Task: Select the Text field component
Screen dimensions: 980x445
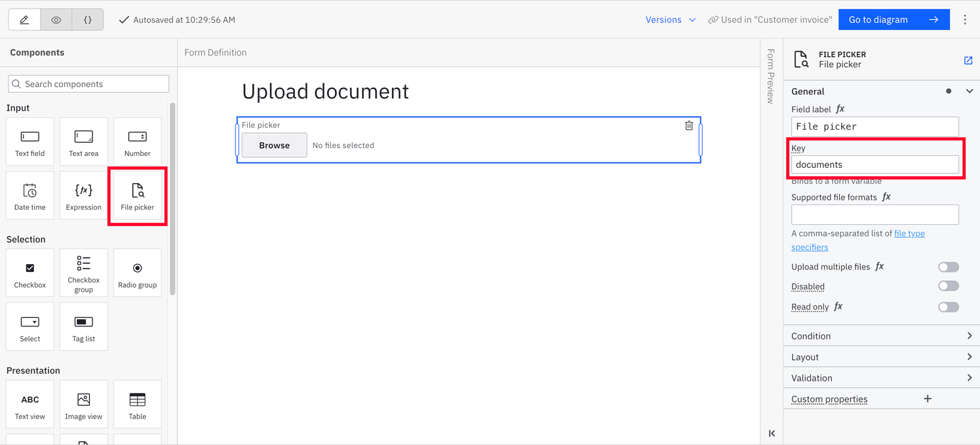Action: coord(29,141)
